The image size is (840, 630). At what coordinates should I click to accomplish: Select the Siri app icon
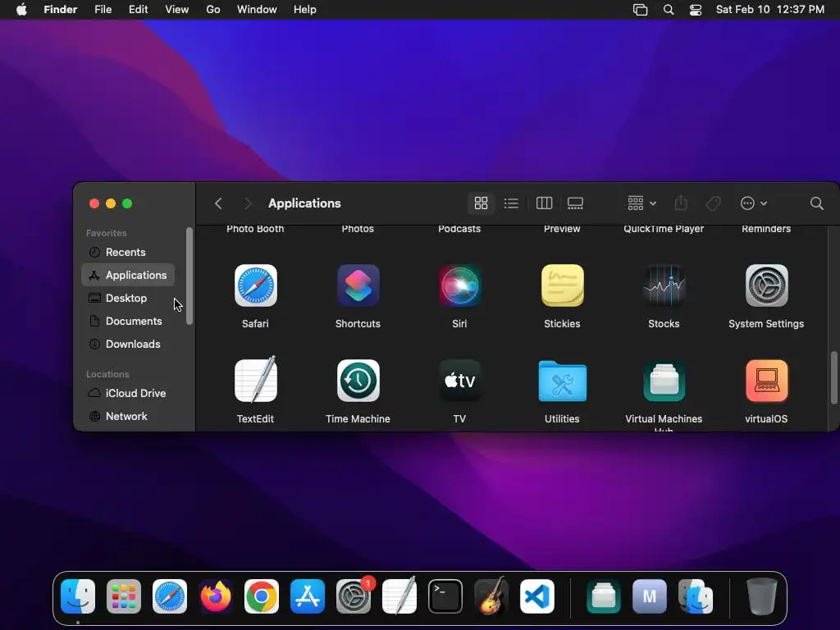click(459, 285)
